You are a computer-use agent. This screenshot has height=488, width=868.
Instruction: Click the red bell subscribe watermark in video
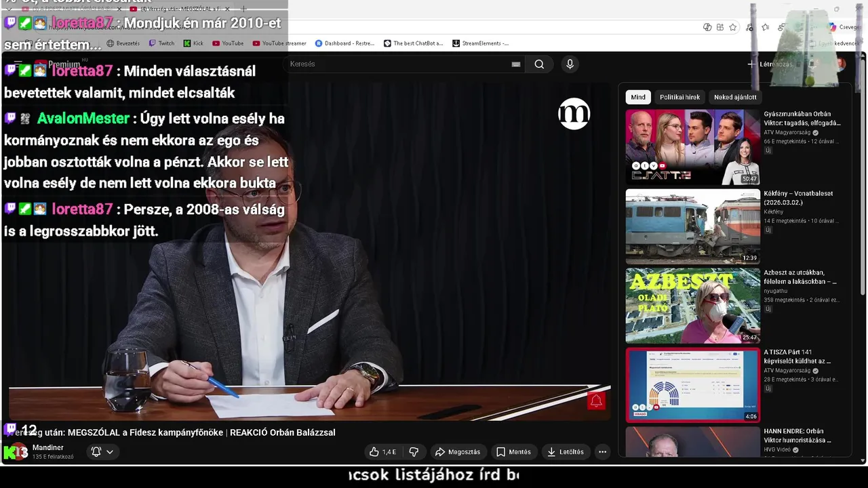(596, 401)
